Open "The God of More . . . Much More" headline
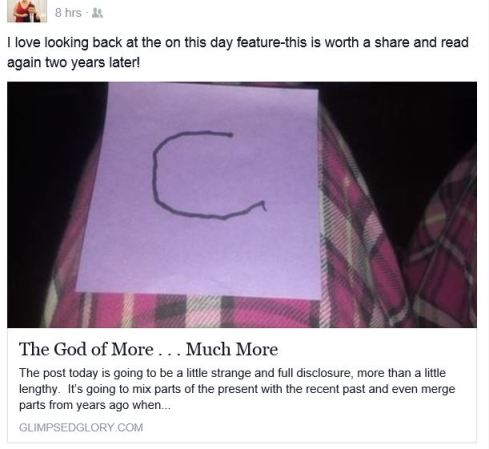 [x=148, y=349]
